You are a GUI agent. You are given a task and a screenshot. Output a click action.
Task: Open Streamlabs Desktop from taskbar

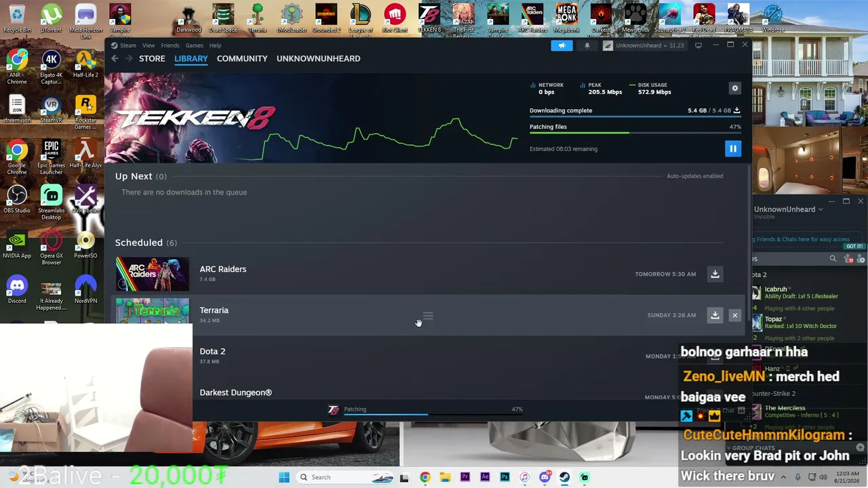(585, 477)
